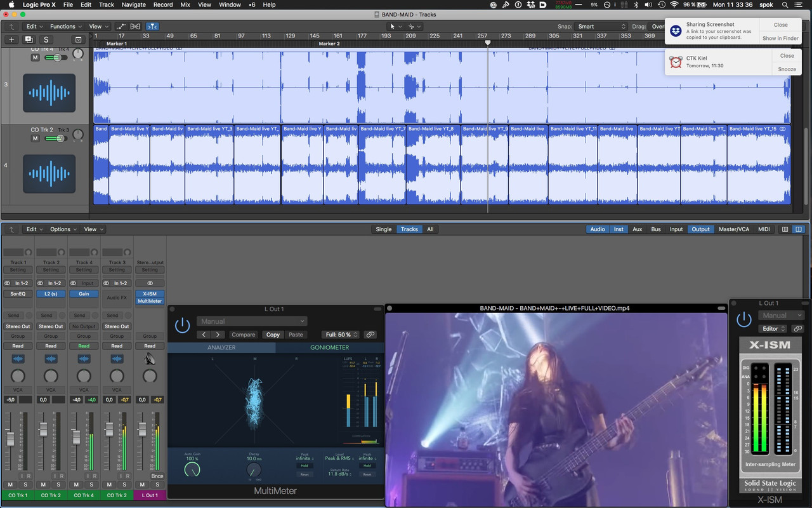Open the SonEQ plug-in on Track 1
The image size is (812, 508).
click(x=18, y=294)
